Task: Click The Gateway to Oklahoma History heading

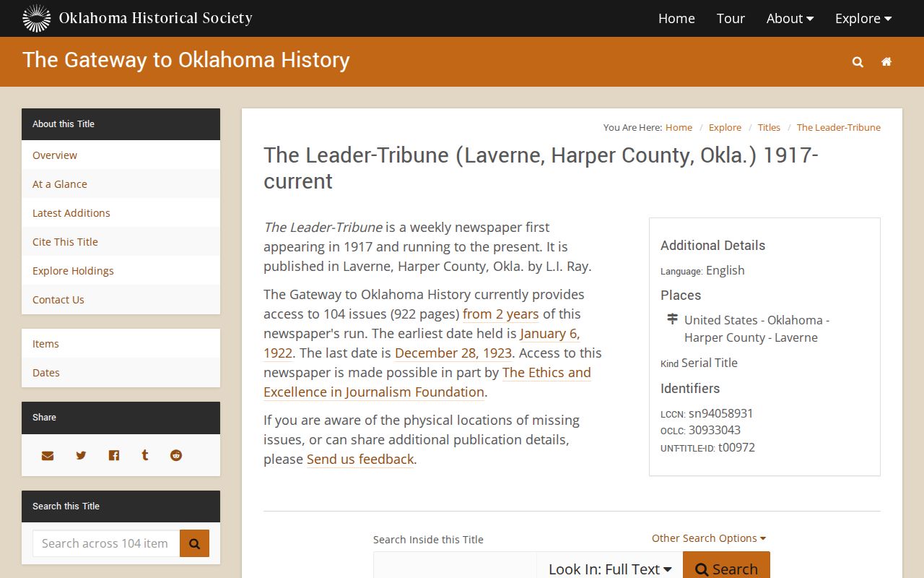Action: [x=186, y=60]
